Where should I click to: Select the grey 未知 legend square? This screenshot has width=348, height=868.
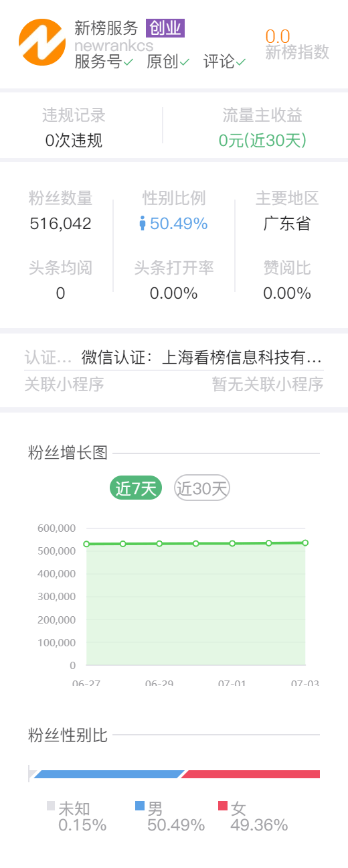(x=51, y=805)
